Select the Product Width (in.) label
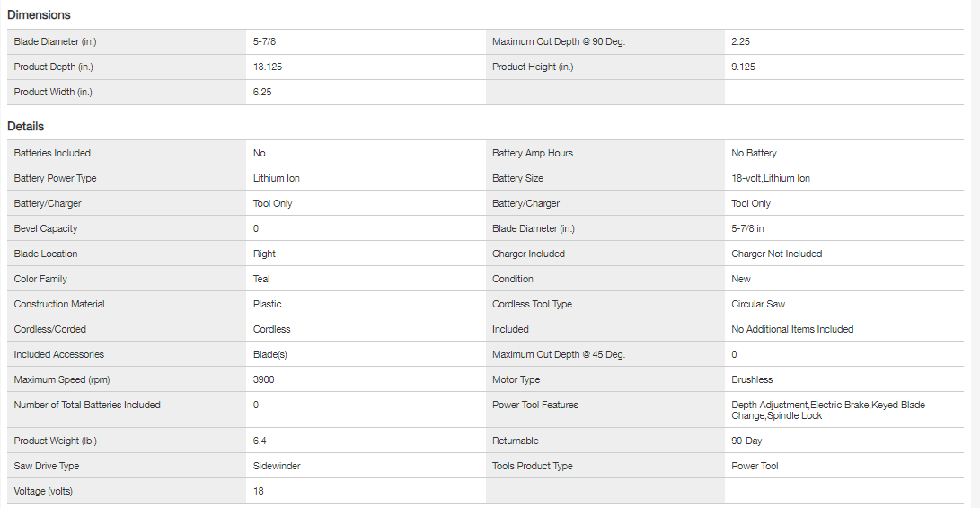 click(x=53, y=93)
